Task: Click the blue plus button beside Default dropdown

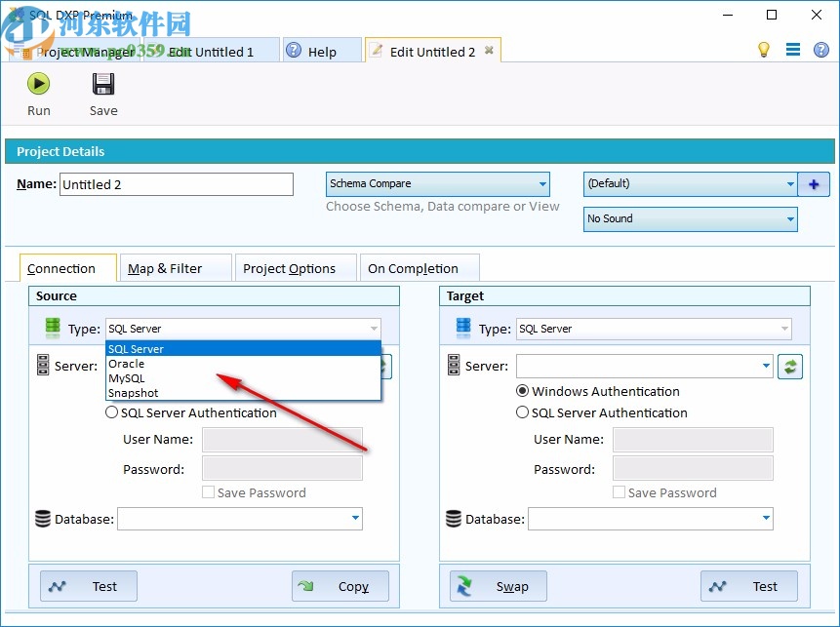Action: (x=814, y=183)
